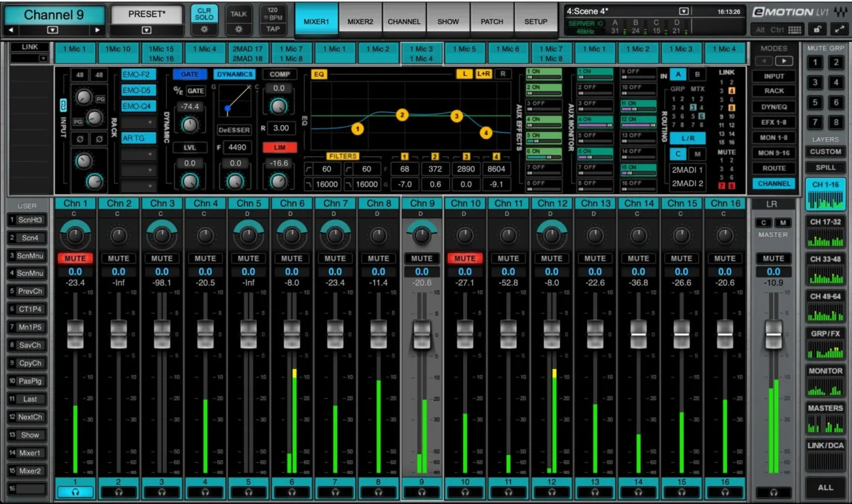Select EQ band 3 node on the graph
Viewport: 852px width, 504px height.
coord(457,116)
